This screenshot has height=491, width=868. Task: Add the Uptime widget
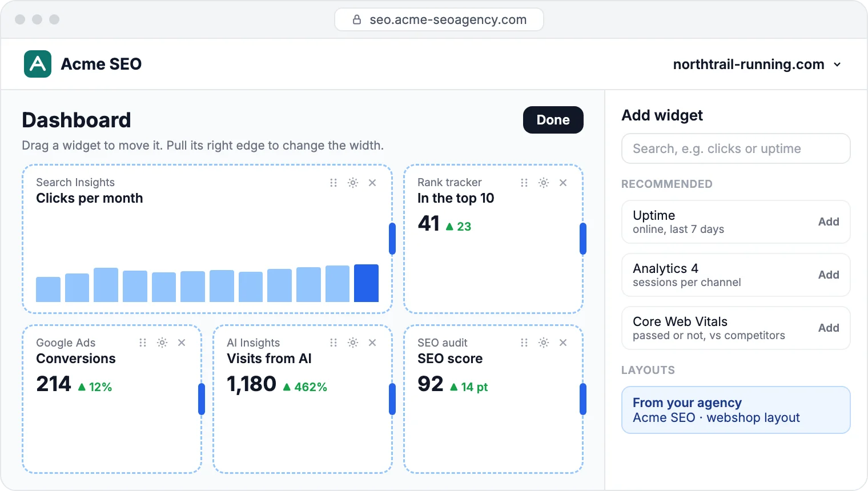[x=829, y=222]
